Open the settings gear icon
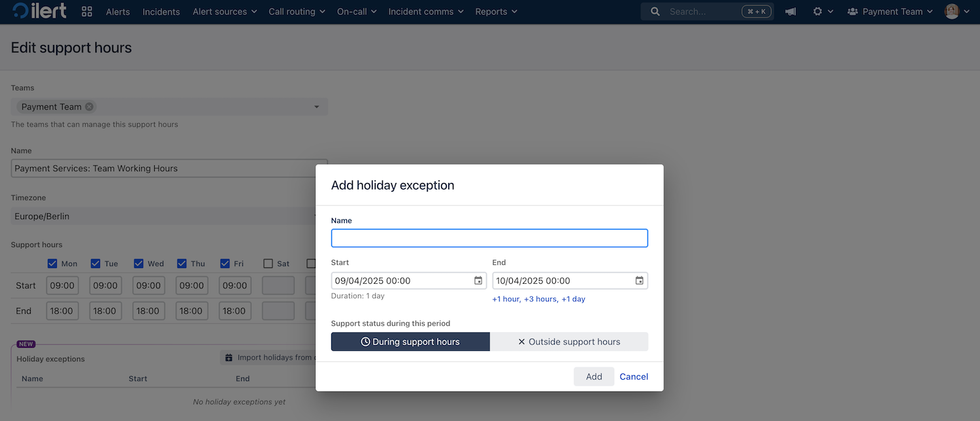The width and height of the screenshot is (980, 421). (819, 11)
